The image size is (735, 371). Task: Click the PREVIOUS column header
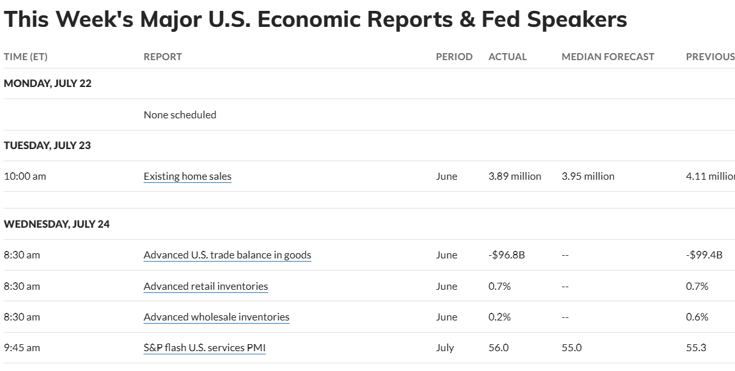coord(710,57)
